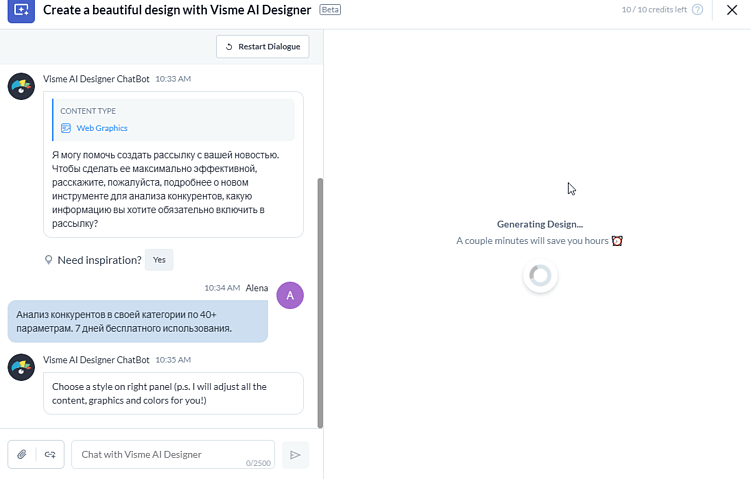Click the 10 / 10 credits left text
The width and height of the screenshot is (751, 479).
click(654, 10)
